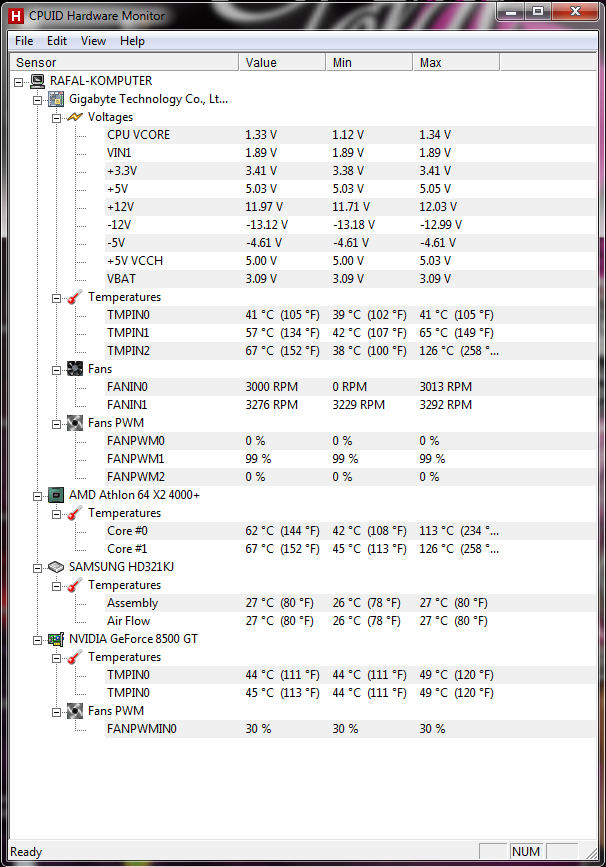Select the CPU VCORE row
This screenshot has width=606, height=867.
coord(351,135)
